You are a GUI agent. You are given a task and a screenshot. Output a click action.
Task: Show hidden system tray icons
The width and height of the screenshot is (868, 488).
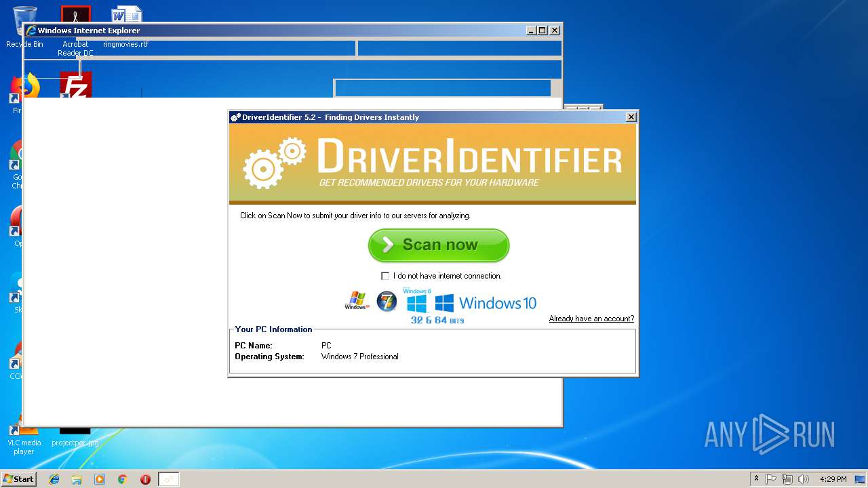tap(756, 479)
